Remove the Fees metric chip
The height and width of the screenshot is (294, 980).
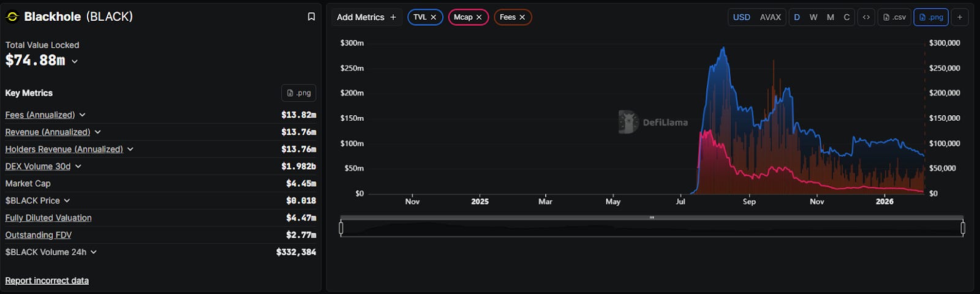tap(522, 17)
